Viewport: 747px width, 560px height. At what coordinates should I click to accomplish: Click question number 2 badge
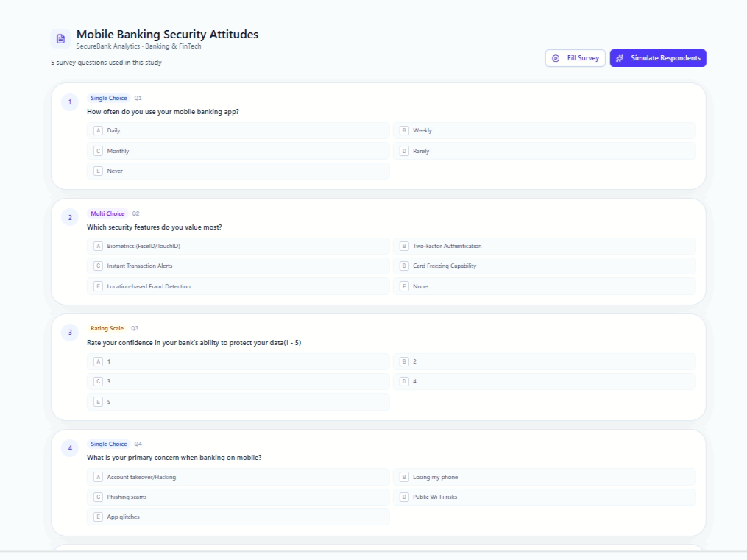70,217
